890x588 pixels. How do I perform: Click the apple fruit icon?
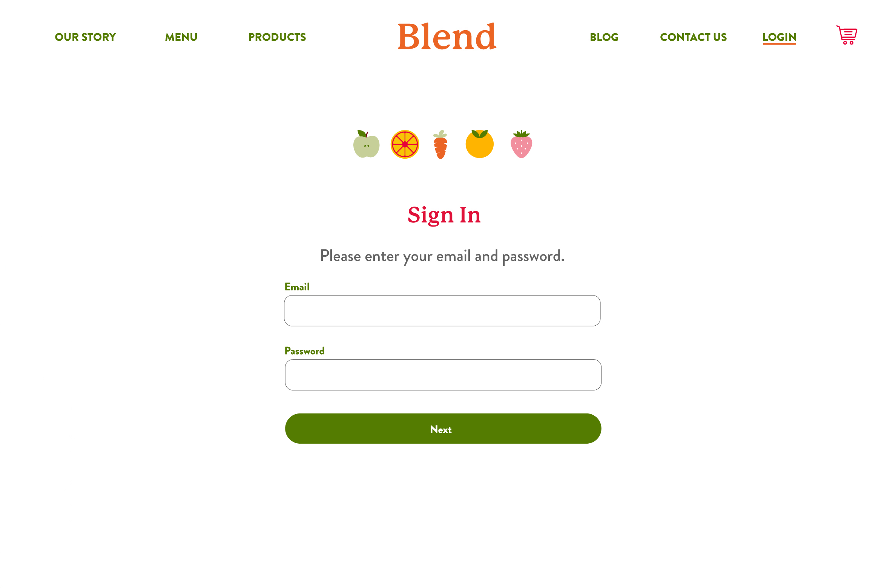tap(365, 144)
